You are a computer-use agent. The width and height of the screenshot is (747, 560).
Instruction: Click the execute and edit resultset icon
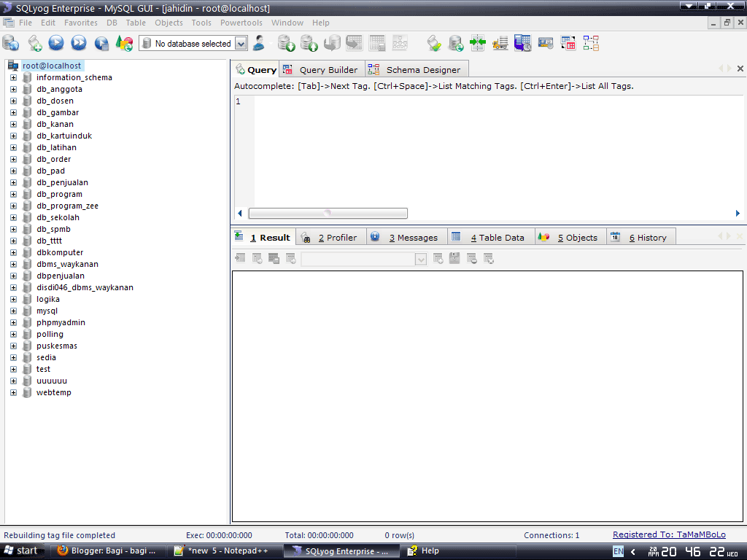click(x=101, y=43)
